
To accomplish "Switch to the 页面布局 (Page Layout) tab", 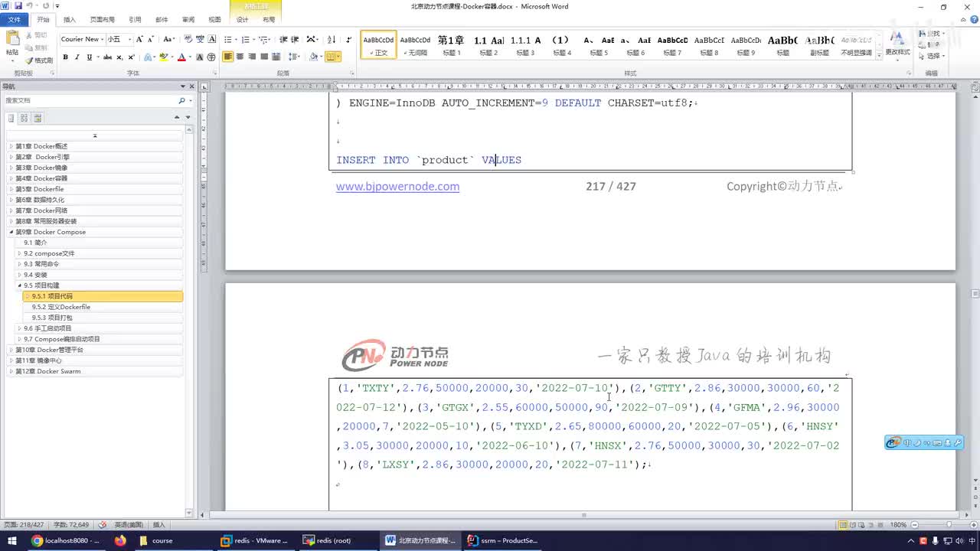I will 102,20.
